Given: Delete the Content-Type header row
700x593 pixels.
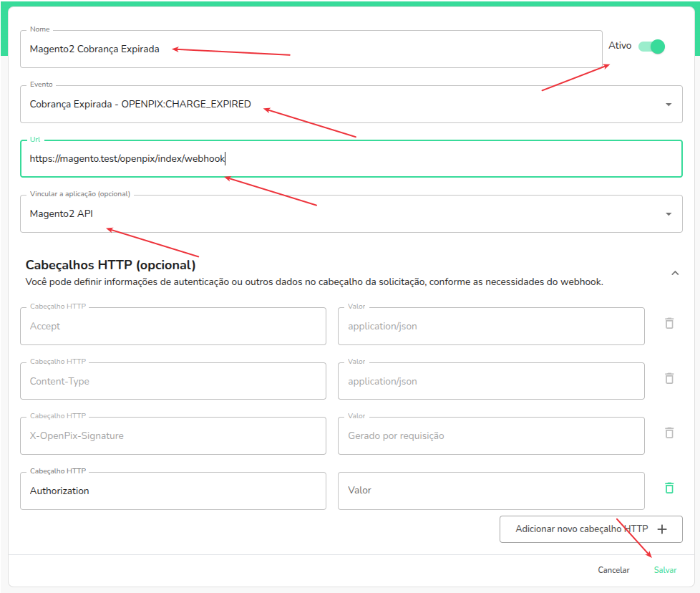Looking at the screenshot, I should (669, 378).
